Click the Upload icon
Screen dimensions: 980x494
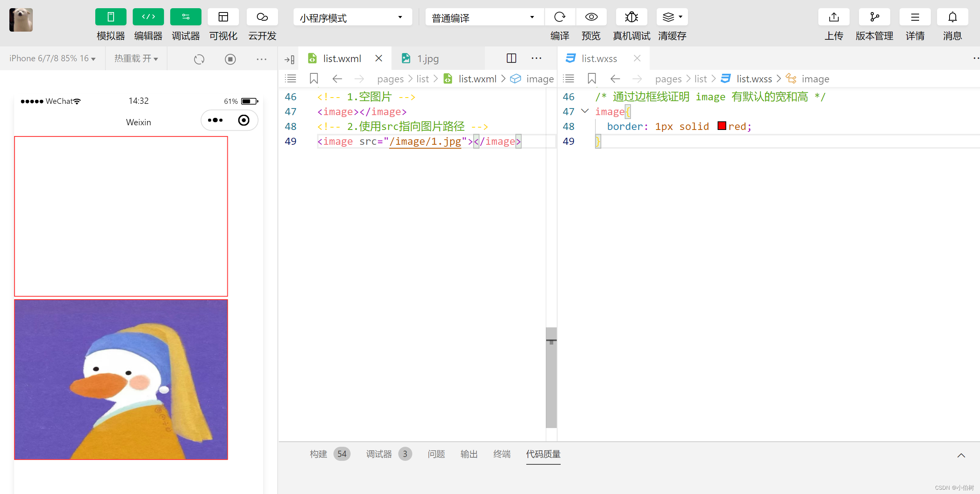[x=834, y=17]
